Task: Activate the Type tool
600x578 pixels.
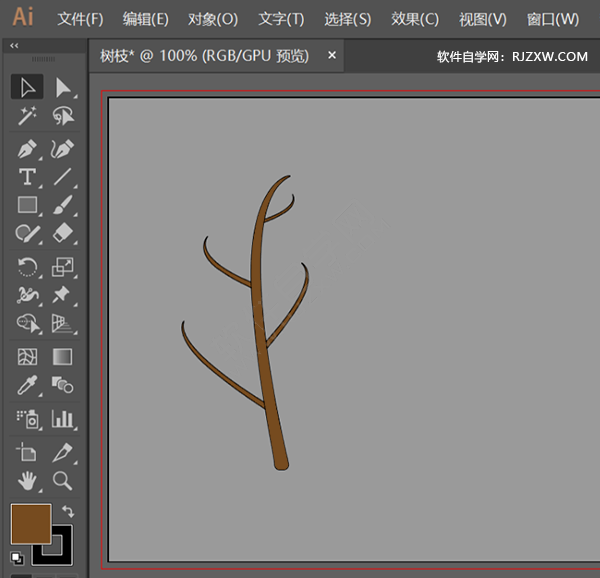Action: point(27,177)
